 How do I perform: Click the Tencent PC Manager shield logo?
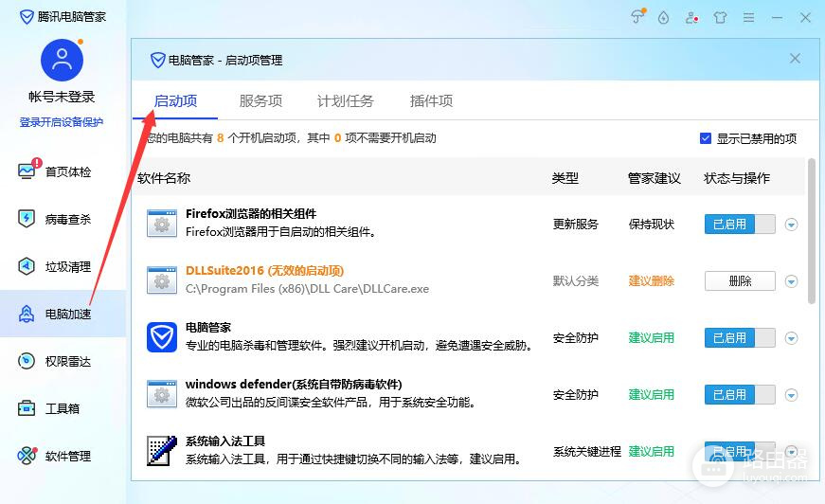pos(27,17)
